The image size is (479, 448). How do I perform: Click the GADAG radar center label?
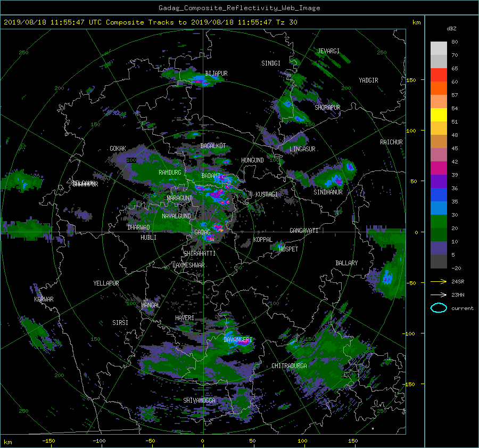pyautogui.click(x=202, y=232)
